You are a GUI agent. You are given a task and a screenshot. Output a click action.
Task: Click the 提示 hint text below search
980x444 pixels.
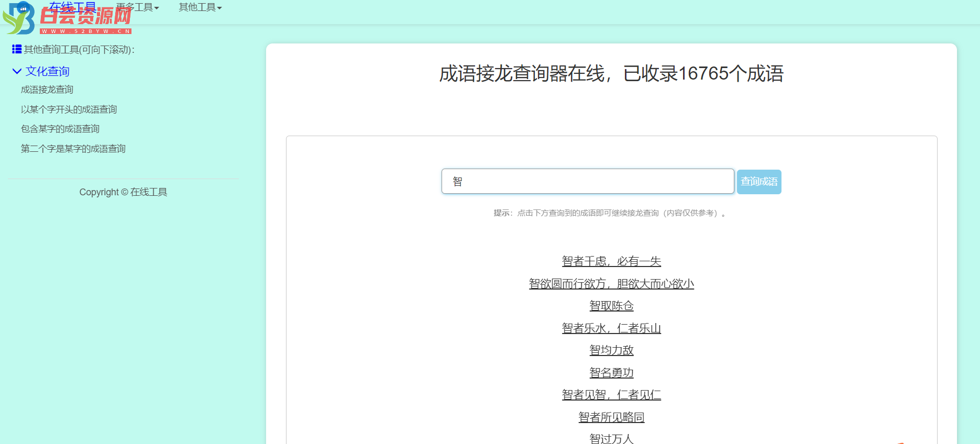click(x=609, y=213)
